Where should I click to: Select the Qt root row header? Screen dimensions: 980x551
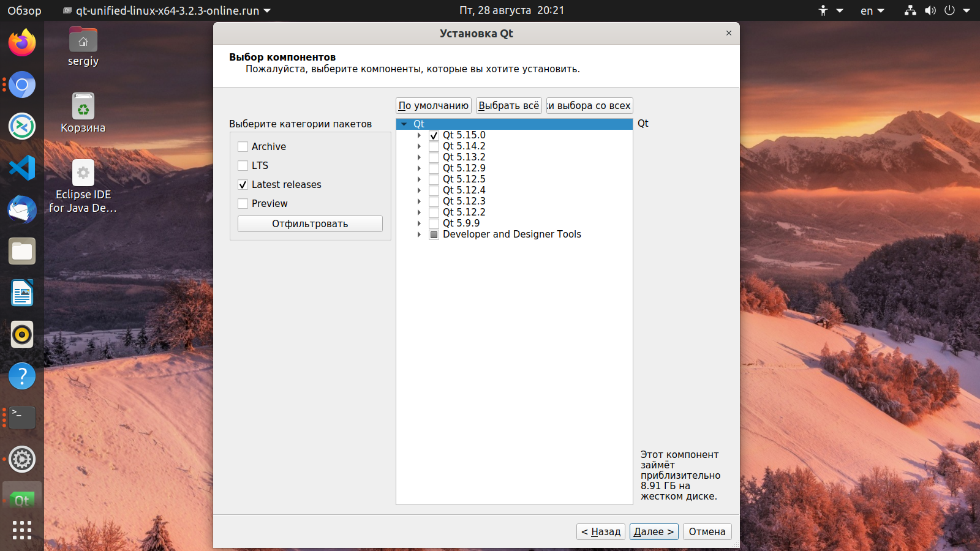[x=514, y=124]
